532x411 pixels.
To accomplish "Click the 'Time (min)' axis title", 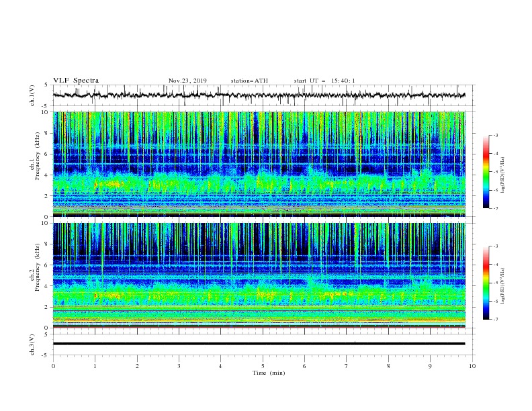I will click(269, 373).
